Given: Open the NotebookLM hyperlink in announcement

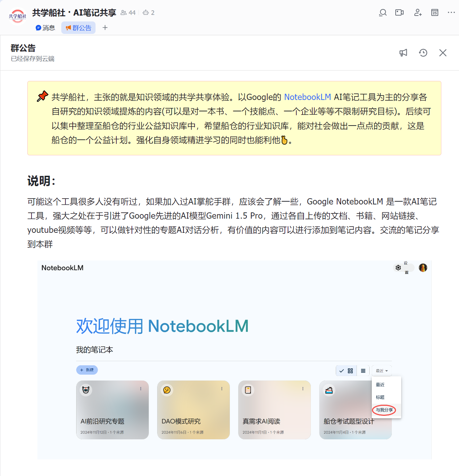Looking at the screenshot, I should [x=307, y=97].
